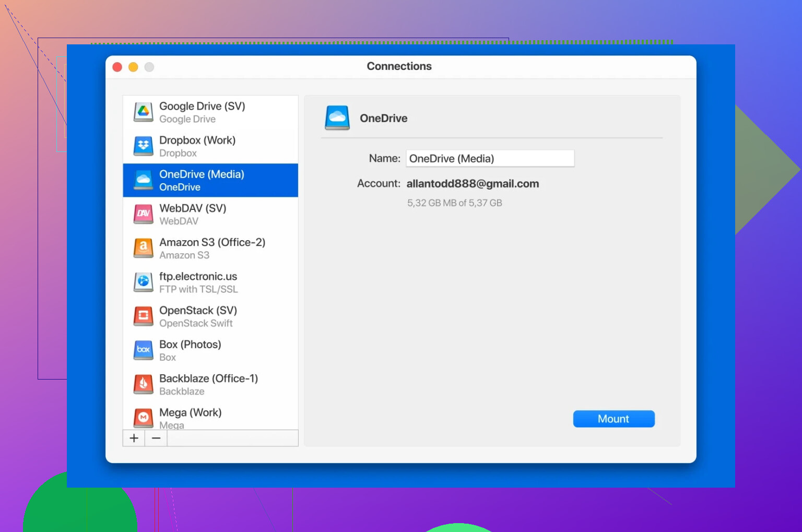Click the Connections window title

[399, 66]
